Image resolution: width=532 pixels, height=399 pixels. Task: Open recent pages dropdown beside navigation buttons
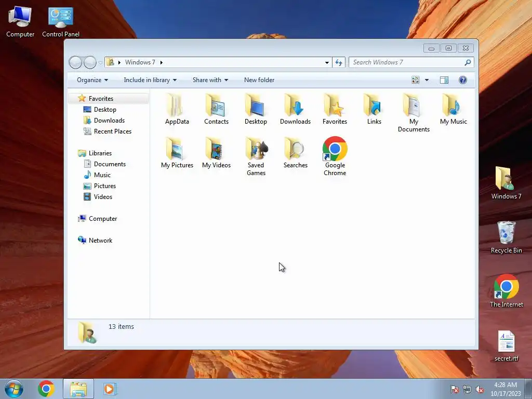tap(100, 62)
